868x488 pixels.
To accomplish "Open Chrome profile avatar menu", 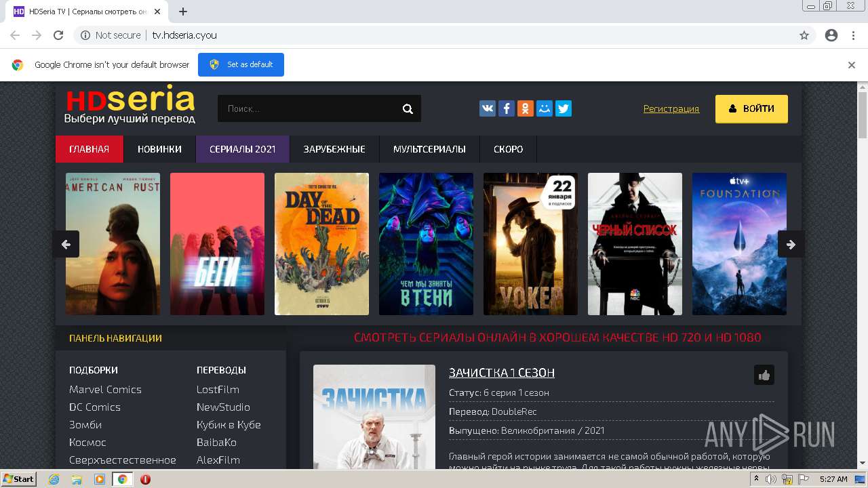I will click(831, 35).
